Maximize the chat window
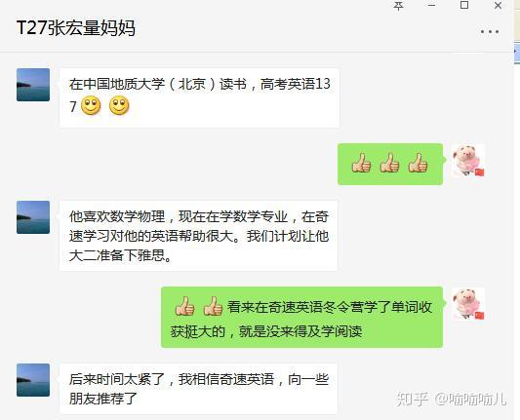 464,5
